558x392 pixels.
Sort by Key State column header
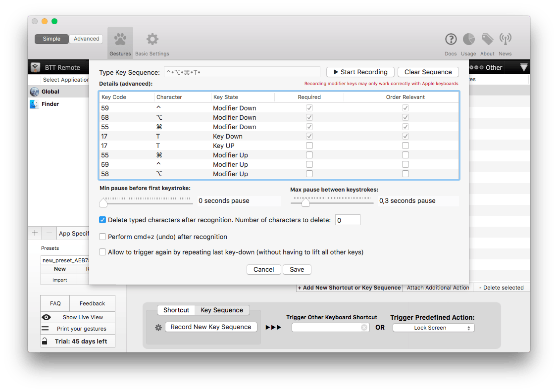[x=243, y=97]
